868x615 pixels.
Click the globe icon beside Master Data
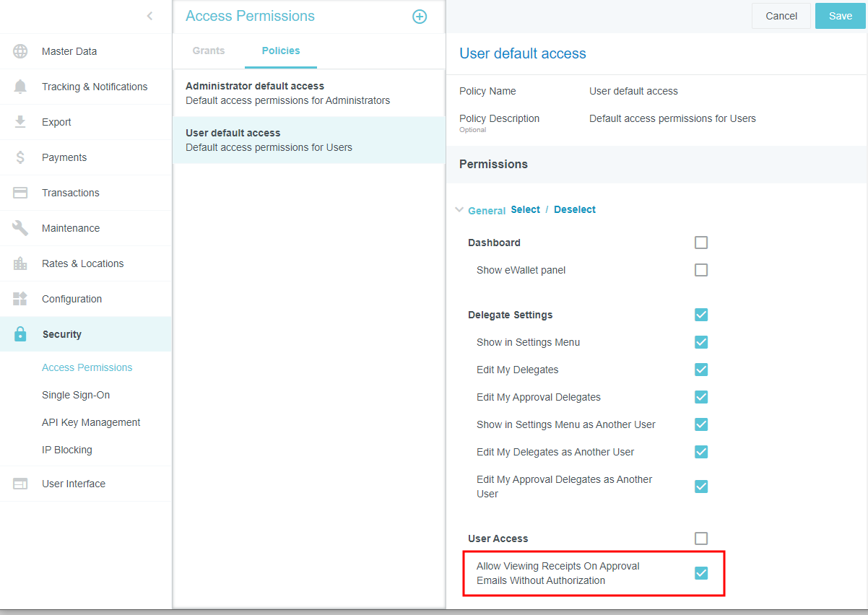[x=20, y=51]
